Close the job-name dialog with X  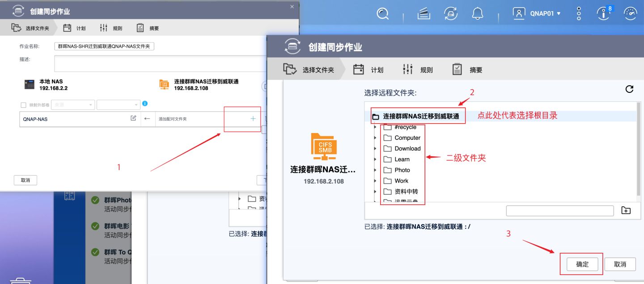[x=292, y=6]
